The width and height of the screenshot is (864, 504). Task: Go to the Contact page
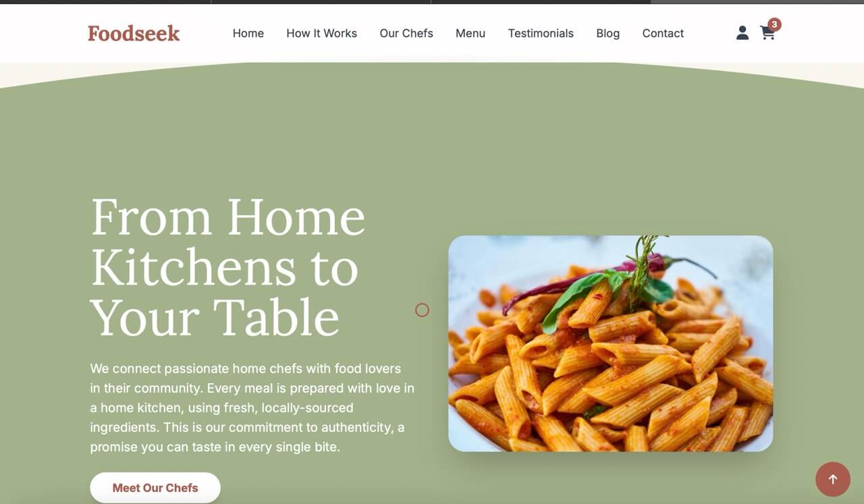(x=663, y=33)
